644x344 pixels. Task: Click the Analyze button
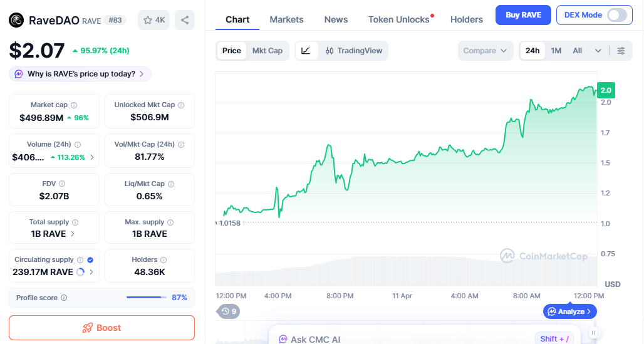point(570,311)
